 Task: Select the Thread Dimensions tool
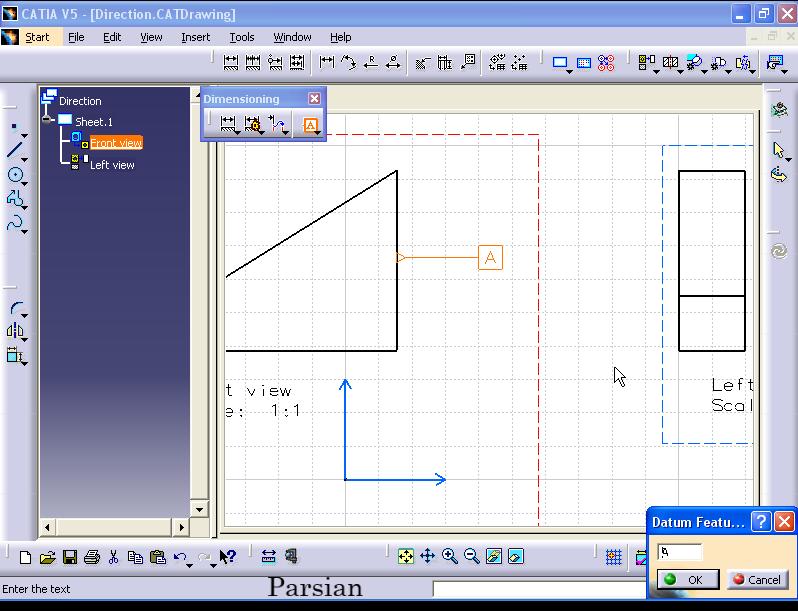pos(445,63)
